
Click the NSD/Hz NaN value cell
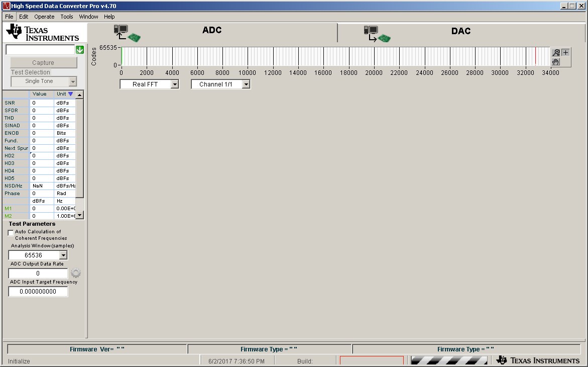42,186
